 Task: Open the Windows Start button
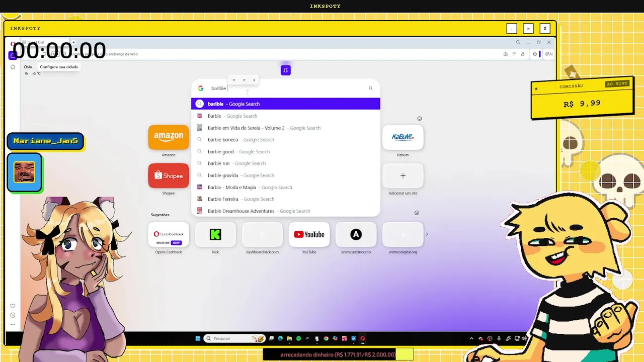[x=198, y=338]
